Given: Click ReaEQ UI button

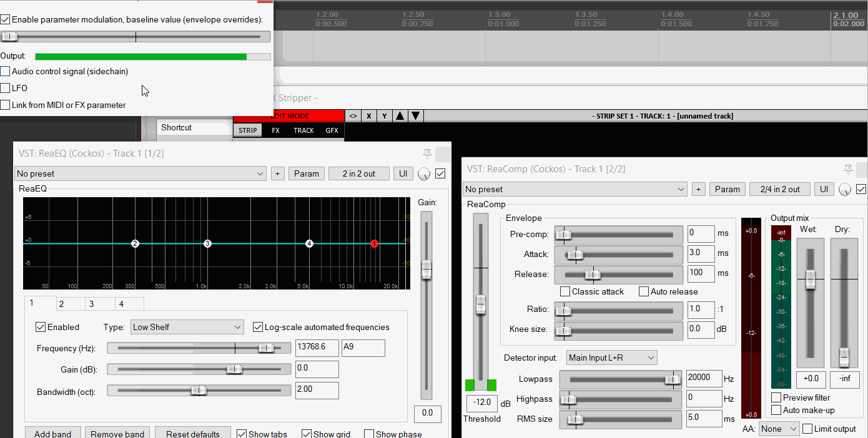Looking at the screenshot, I should tap(403, 173).
